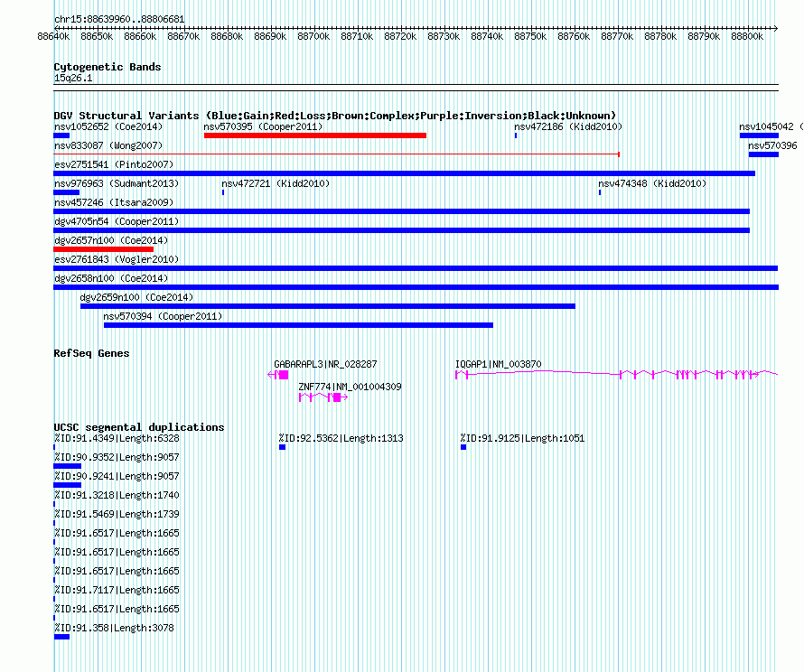Image resolution: width=804 pixels, height=672 pixels.
Task: Click the dgv2659n100 (Coe2014) label
Action: coord(136,297)
